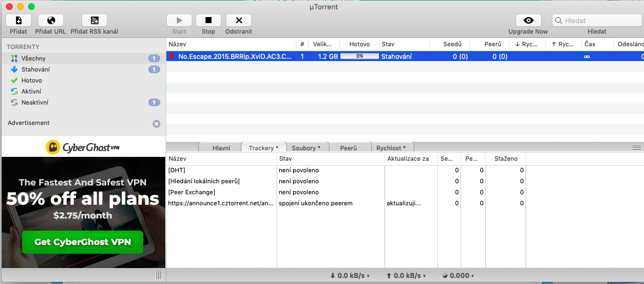Sort trackers by Aktualizace za column
Image resolution: width=644 pixels, height=284 pixels.
pyautogui.click(x=411, y=159)
